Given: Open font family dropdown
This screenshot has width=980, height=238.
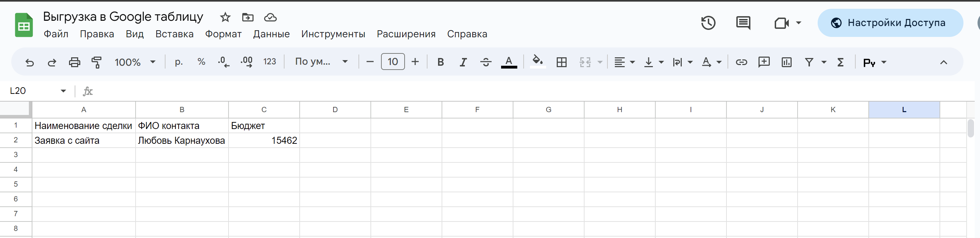Looking at the screenshot, I should tap(322, 62).
